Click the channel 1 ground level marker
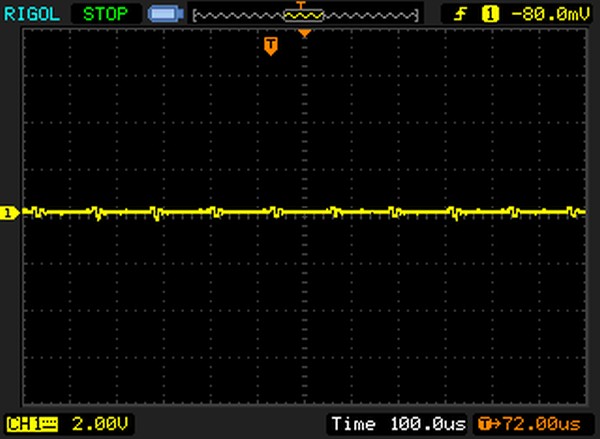 click(x=10, y=212)
